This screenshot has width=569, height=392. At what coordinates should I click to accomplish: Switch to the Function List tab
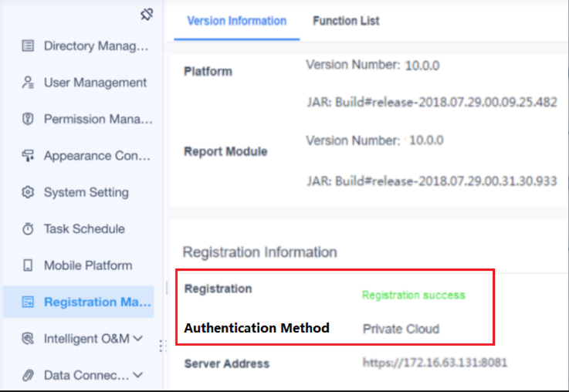point(346,21)
